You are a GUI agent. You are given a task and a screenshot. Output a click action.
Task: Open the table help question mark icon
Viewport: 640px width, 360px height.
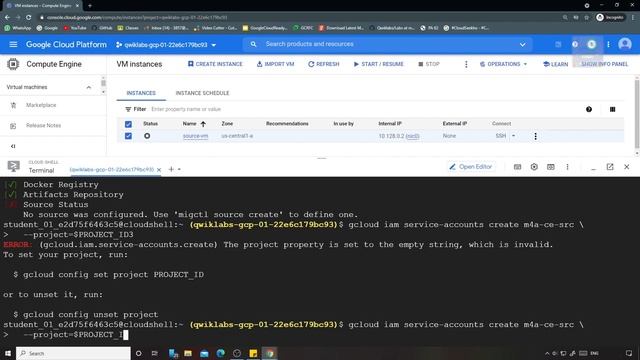[x=589, y=109]
